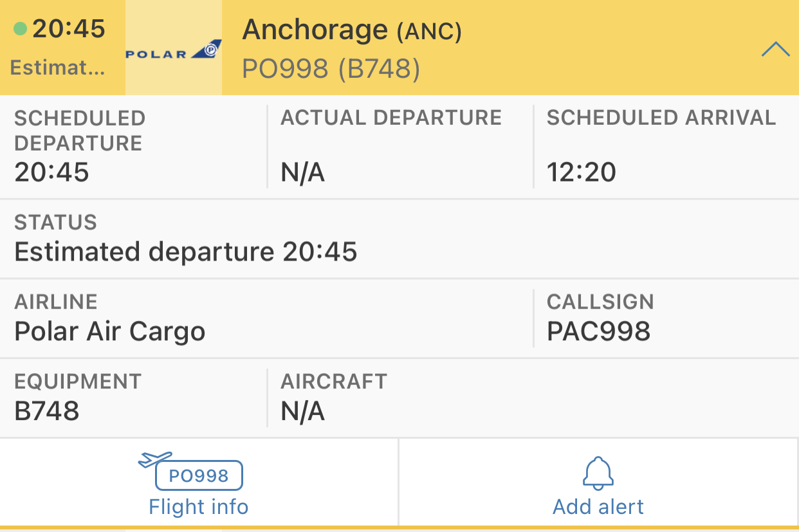Tap Anchorage (ANC) destination title
This screenshot has height=532, width=799.
(x=352, y=30)
